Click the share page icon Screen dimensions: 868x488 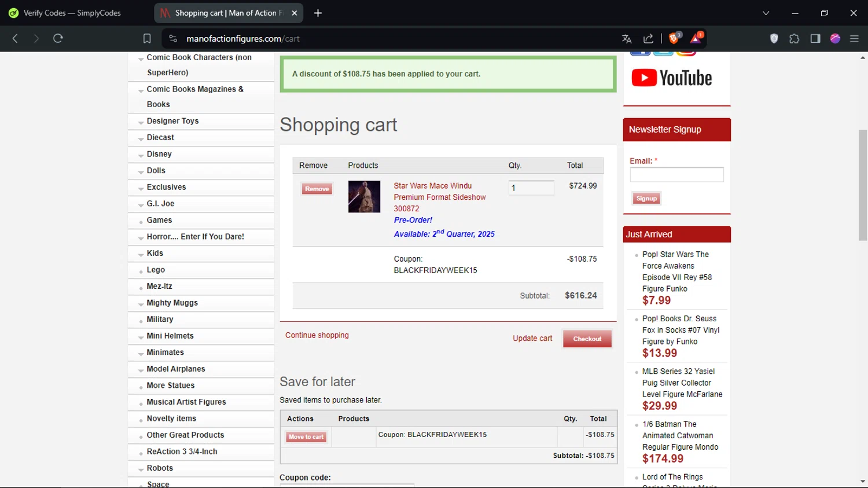click(648, 39)
